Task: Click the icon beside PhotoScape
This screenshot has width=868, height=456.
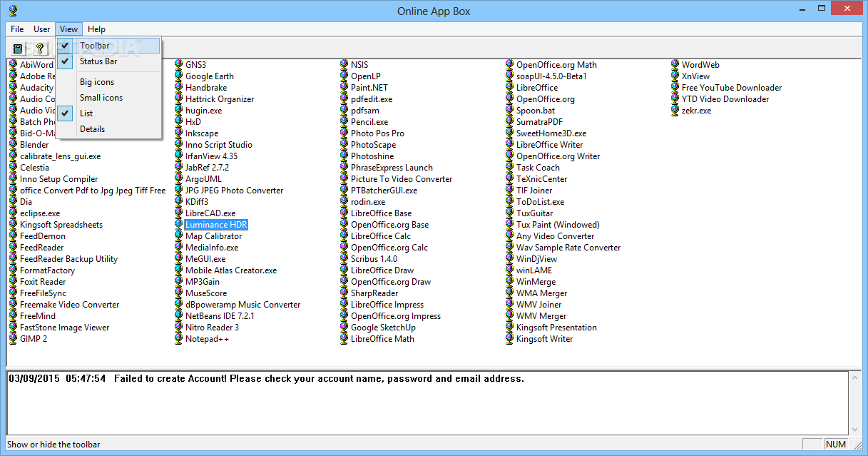Action: 344,145
